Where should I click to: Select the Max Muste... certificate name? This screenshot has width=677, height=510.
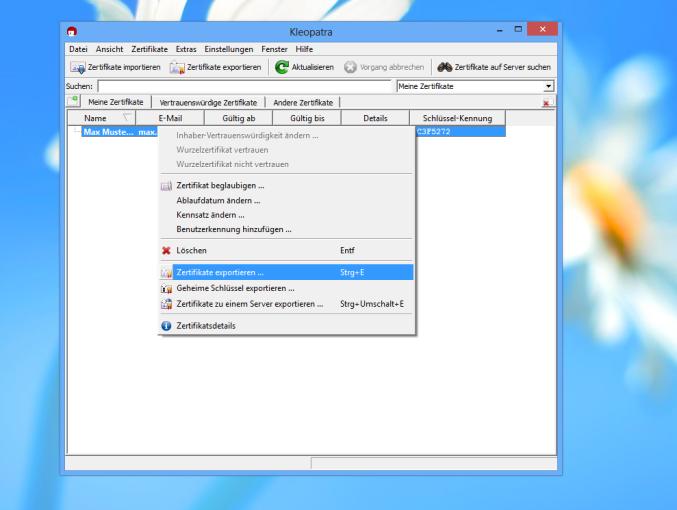click(108, 132)
